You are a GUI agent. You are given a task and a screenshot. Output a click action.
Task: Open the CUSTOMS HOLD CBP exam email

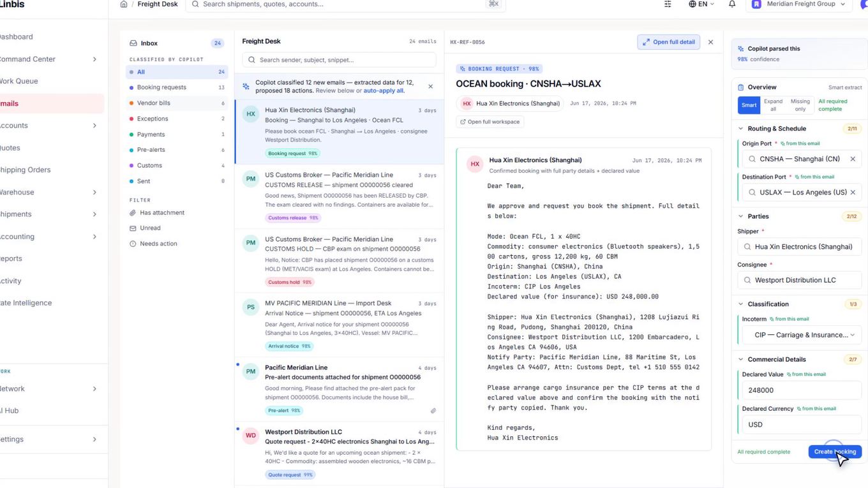[x=339, y=261]
